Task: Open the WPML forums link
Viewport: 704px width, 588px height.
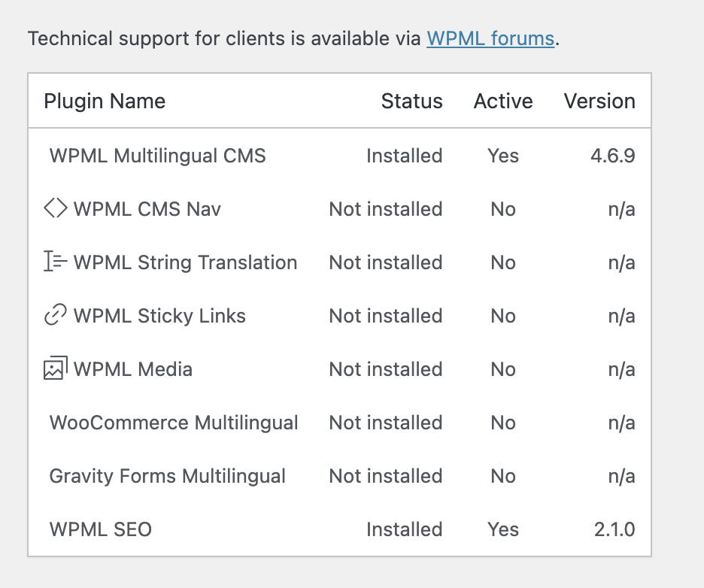Action: pyautogui.click(x=490, y=38)
